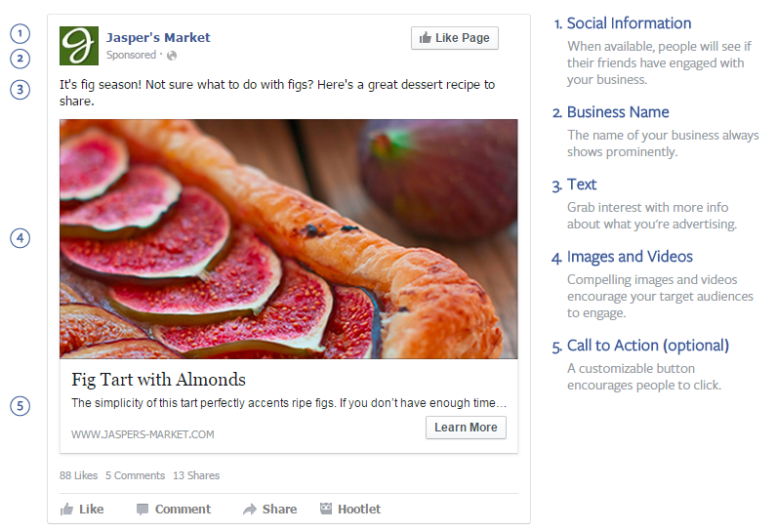
Task: Click numbered circle marker 1
Action: pos(20,36)
